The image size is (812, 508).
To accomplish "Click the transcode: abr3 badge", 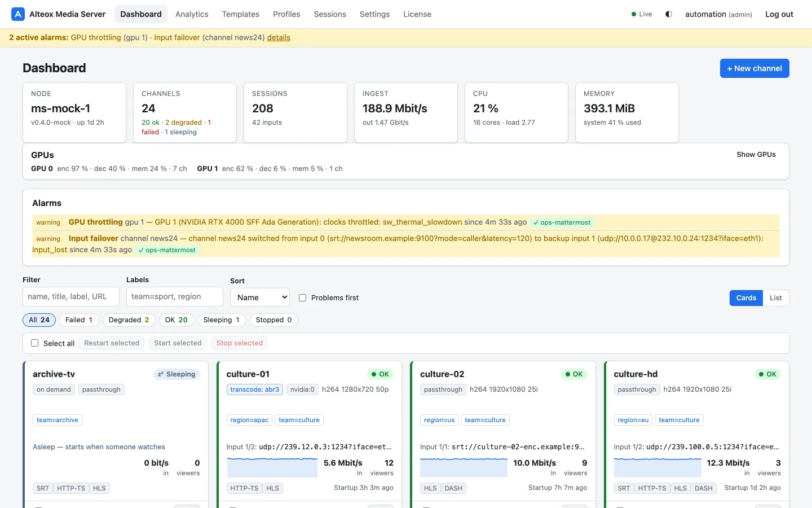I will tap(255, 389).
